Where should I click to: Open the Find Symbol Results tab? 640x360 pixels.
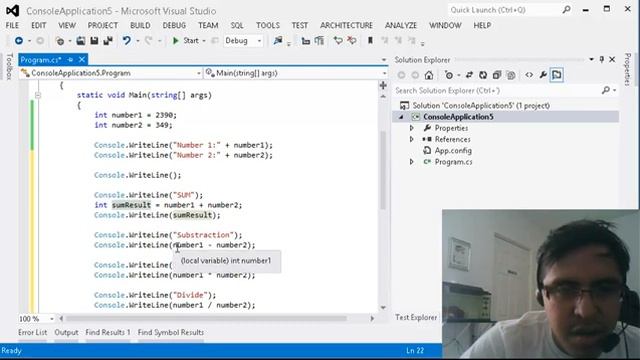(171, 333)
